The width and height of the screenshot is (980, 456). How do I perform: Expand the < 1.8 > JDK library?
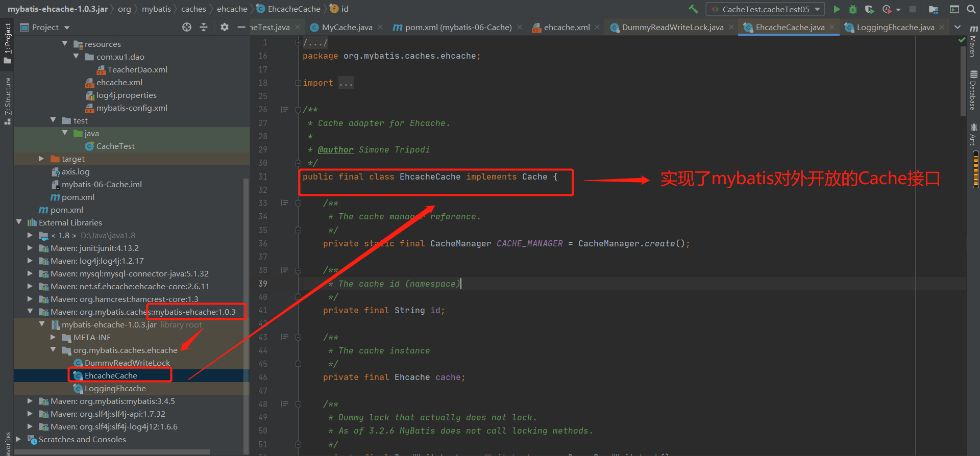click(x=30, y=235)
